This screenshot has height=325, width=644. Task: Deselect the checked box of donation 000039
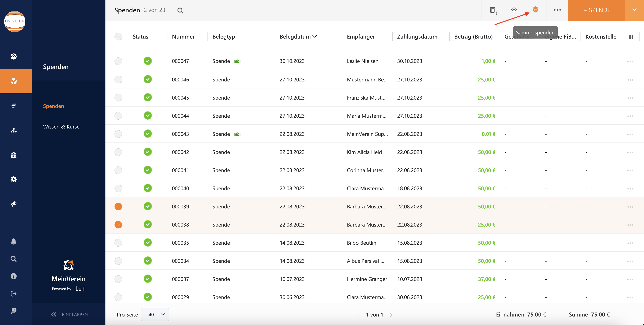click(118, 207)
